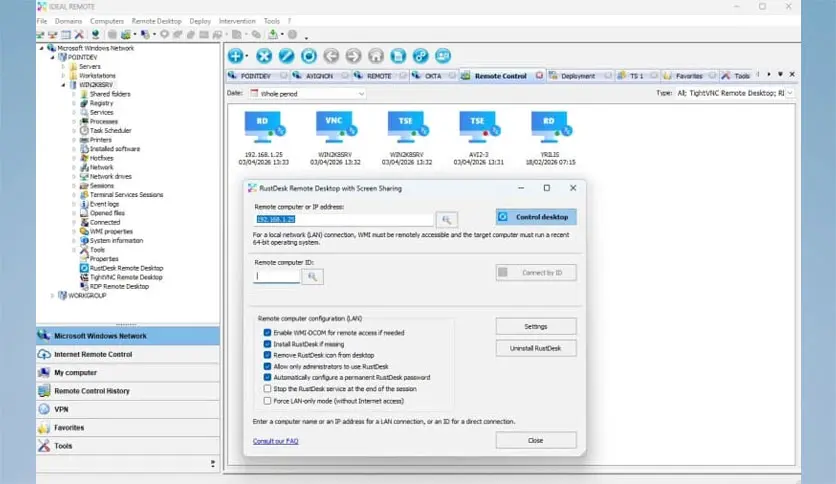Select Internet Remote Control in sidebar

tap(128, 354)
